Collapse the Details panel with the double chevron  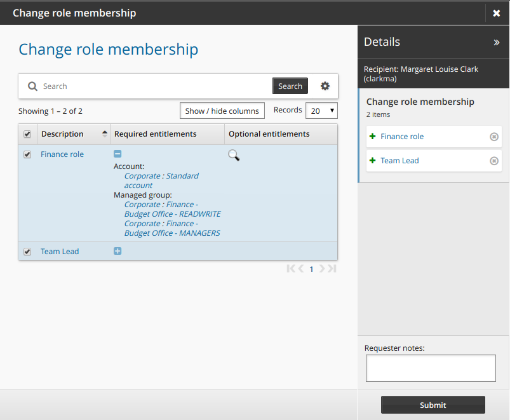click(497, 43)
